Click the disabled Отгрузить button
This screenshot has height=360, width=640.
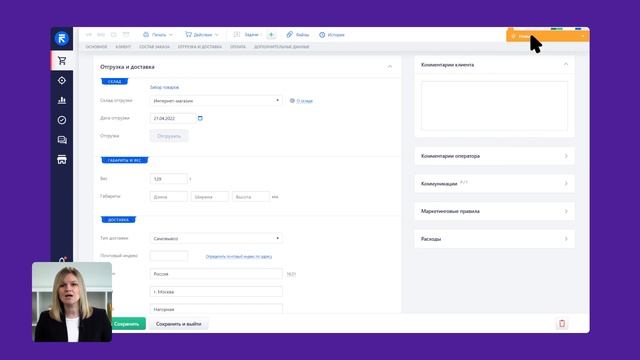point(169,136)
